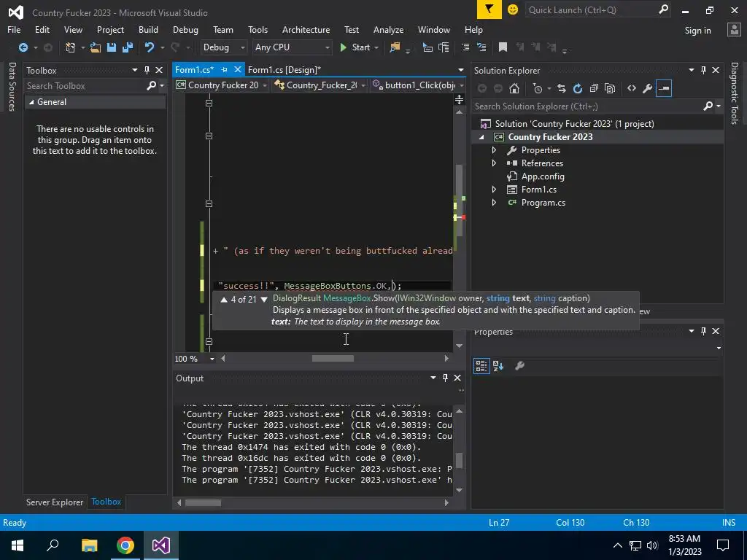Screen dimensions: 747x560
Task: Pin the Toolbox panel with auto-hide pin
Action: 147,70
